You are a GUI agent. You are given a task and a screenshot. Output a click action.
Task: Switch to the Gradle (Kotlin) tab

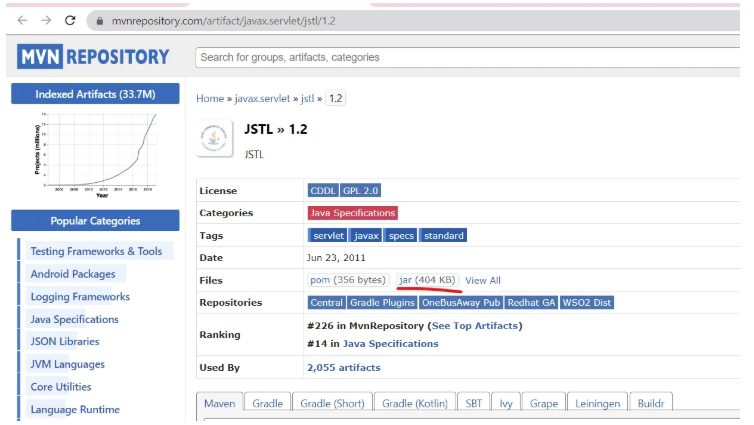point(415,403)
